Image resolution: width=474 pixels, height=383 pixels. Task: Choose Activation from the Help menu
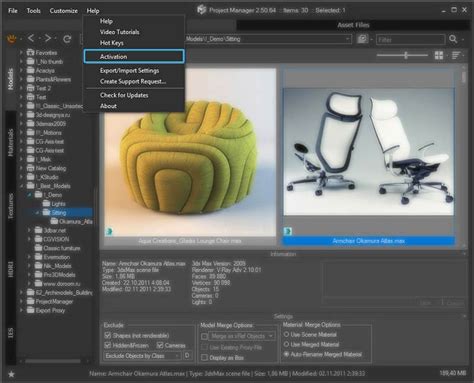click(x=134, y=56)
